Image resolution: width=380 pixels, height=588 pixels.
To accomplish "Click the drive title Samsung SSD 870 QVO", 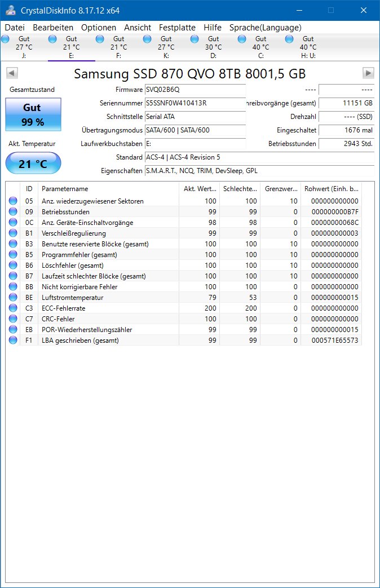I will (190, 73).
